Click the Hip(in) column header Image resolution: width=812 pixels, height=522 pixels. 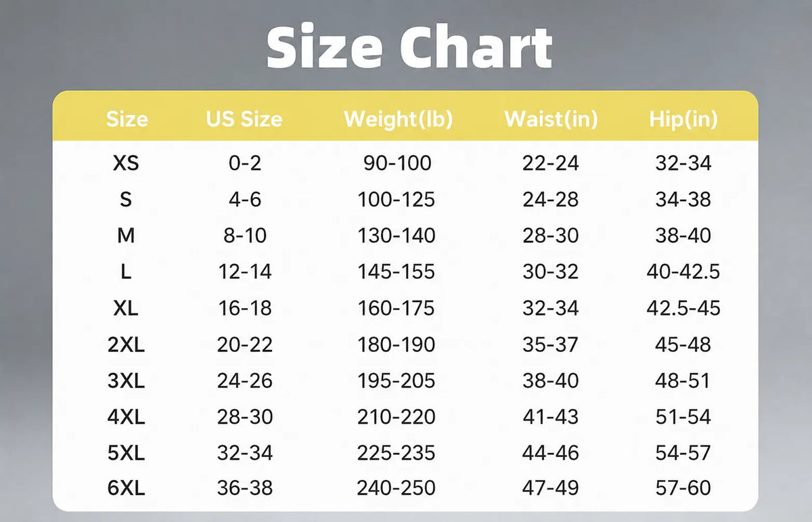tap(683, 120)
